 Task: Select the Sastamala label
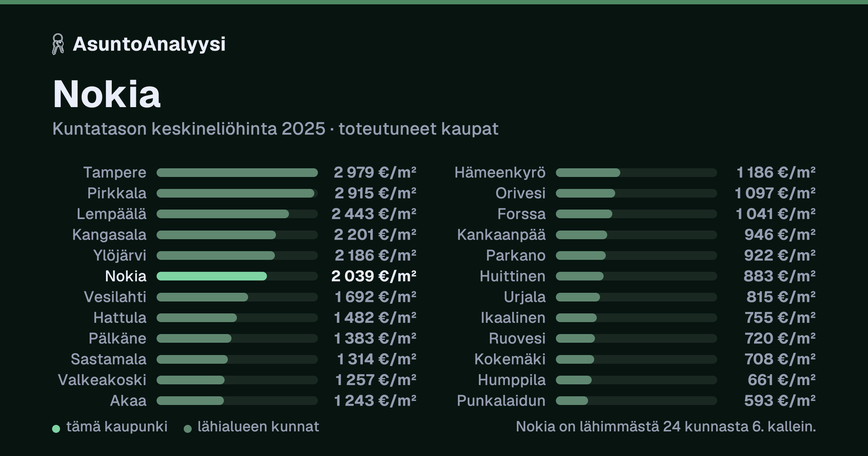(109, 359)
